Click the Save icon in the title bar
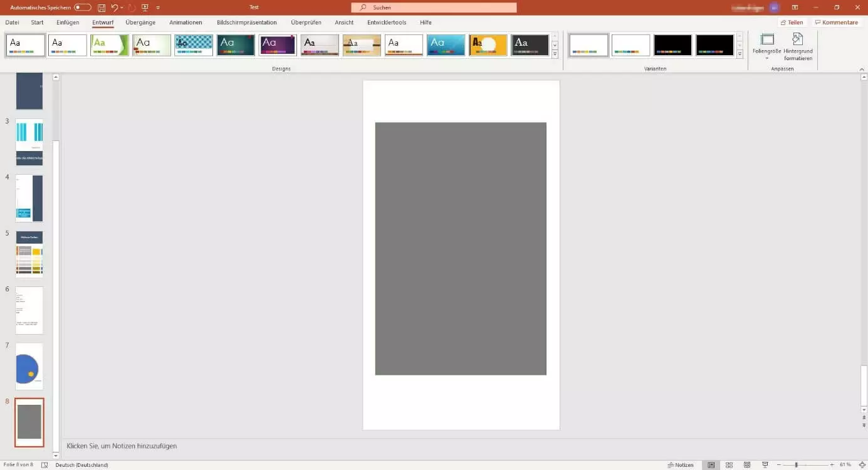This screenshot has height=470, width=868. pos(101,8)
